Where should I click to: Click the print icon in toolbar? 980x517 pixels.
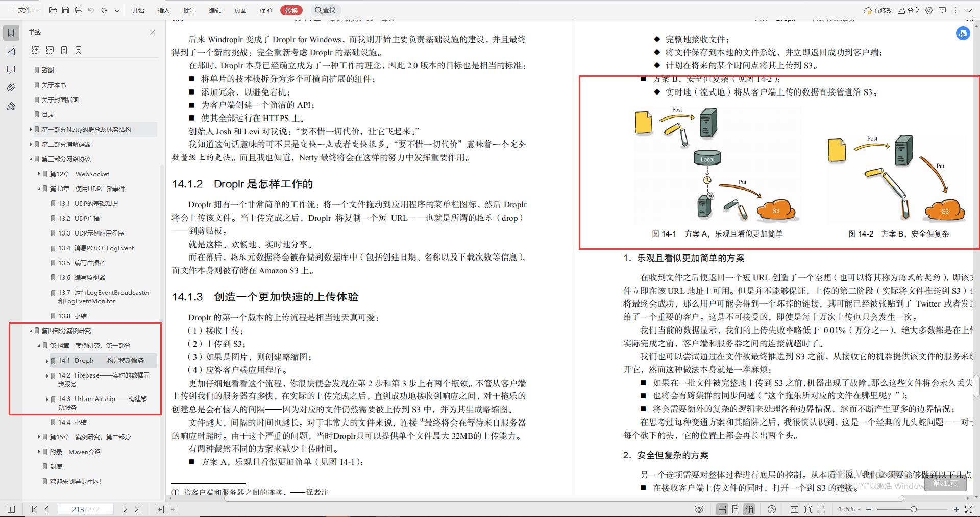click(78, 10)
